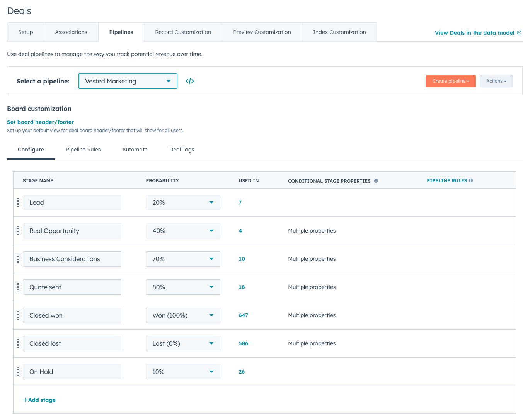Switch to the Automate tab
This screenshot has height=420, width=523.
tap(135, 150)
